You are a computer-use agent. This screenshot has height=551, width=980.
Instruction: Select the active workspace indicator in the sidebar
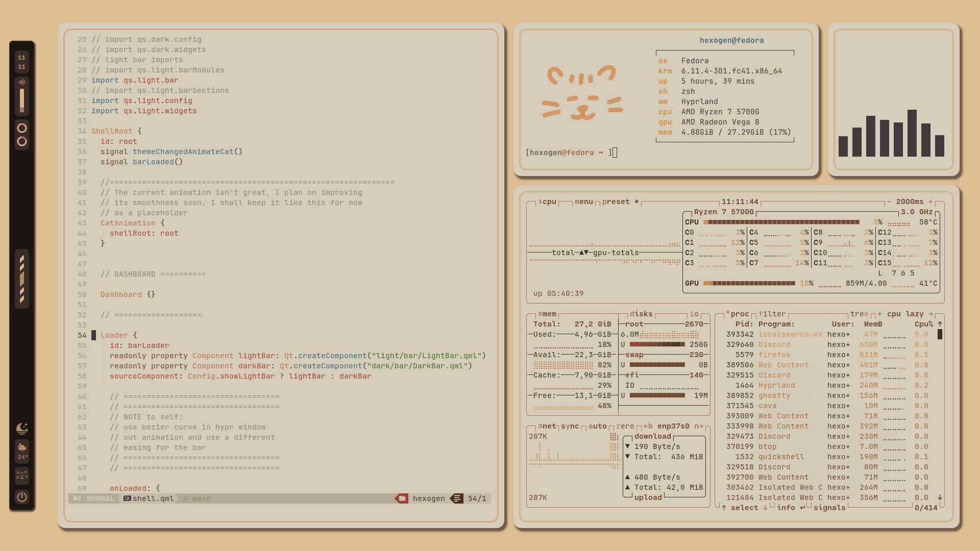(22, 279)
